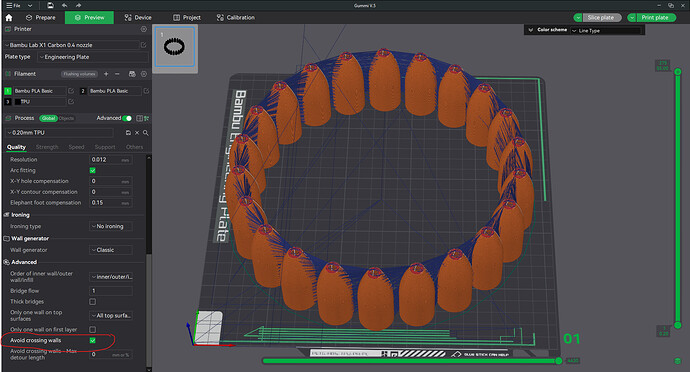Image resolution: width=690 pixels, height=372 pixels.
Task: Edit the TPU filament preset
Action: 71,102
